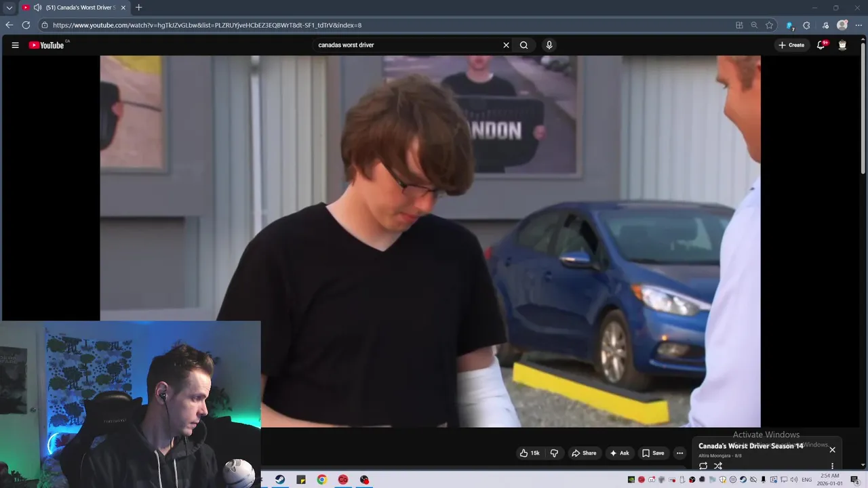This screenshot has height=488, width=868.
Task: Close the Canada's Worst Driver Season 14 playlist panel
Action: pos(832,449)
